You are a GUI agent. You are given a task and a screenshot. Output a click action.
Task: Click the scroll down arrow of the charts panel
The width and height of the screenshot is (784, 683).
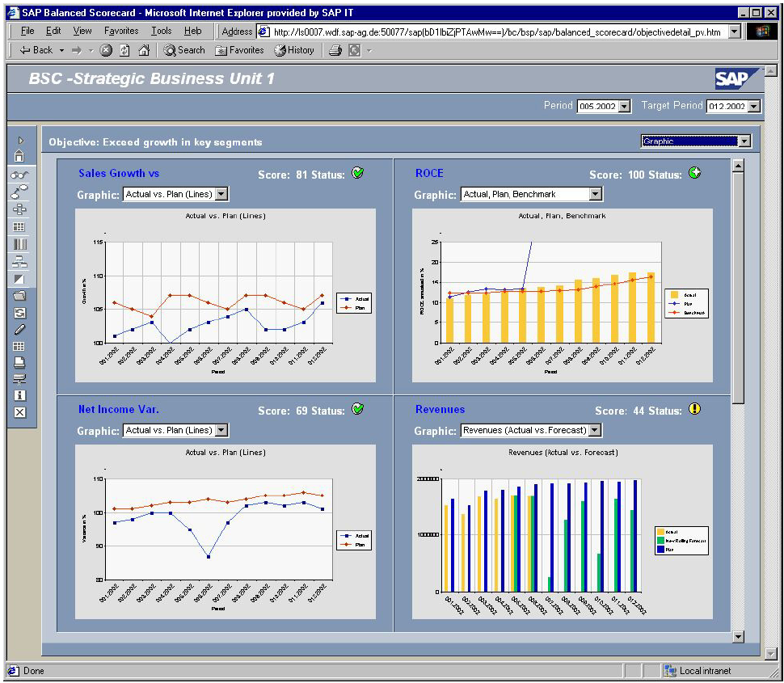pyautogui.click(x=738, y=636)
